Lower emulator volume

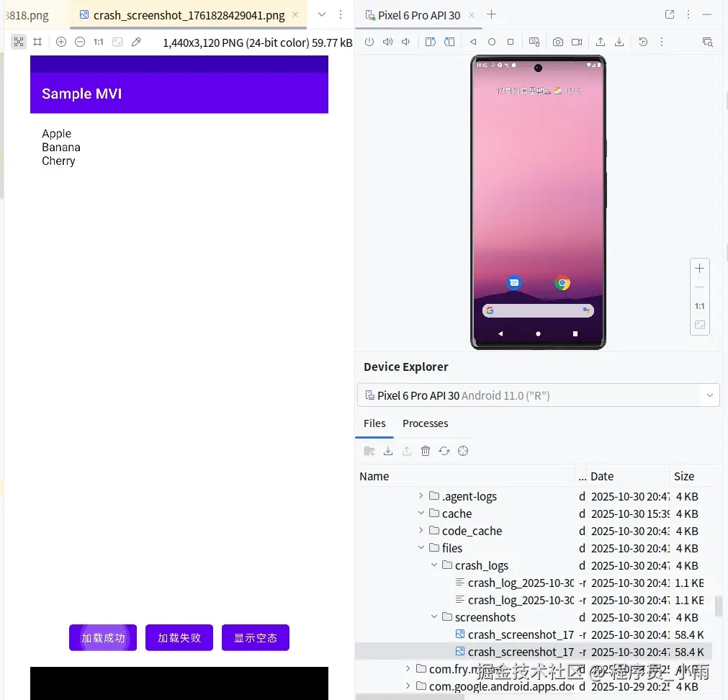coord(406,42)
